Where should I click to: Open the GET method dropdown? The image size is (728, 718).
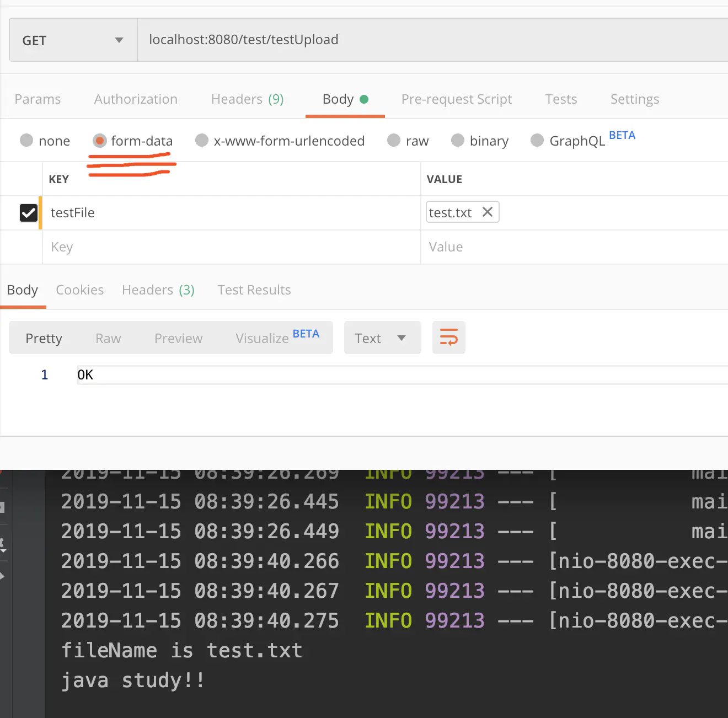tap(73, 40)
